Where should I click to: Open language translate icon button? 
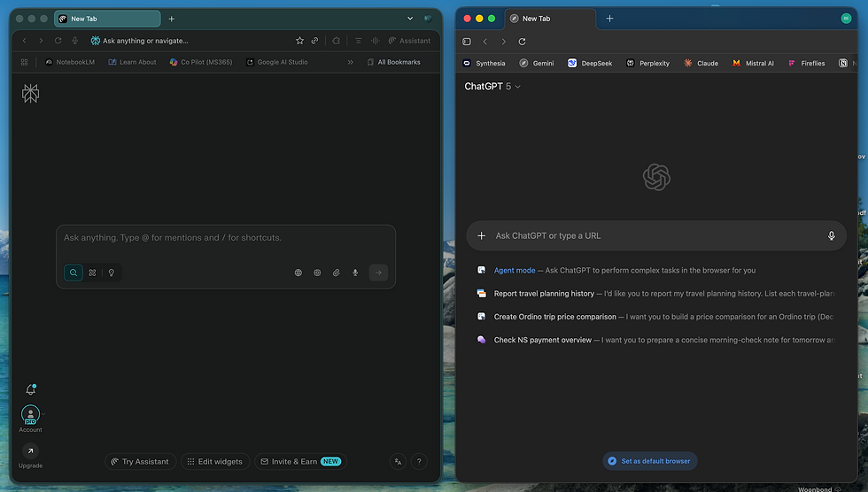[398, 462]
